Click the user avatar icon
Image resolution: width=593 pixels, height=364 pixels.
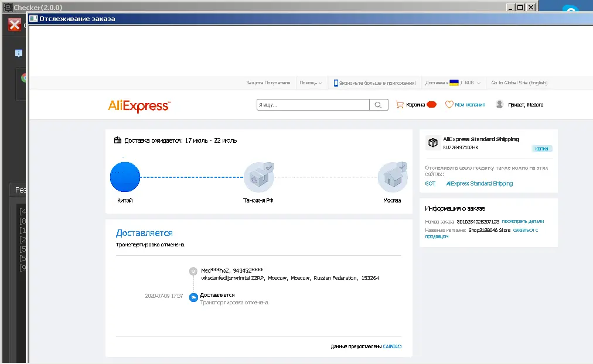pos(500,105)
